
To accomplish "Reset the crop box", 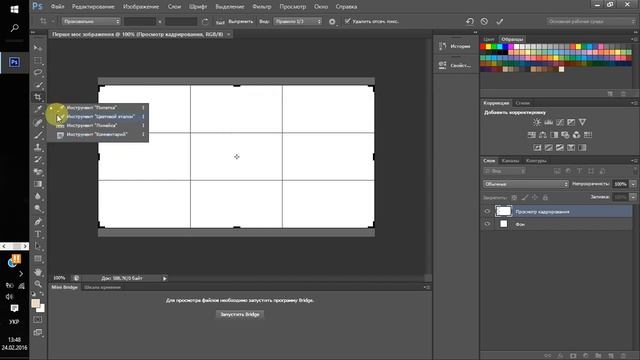I will click(x=470, y=21).
